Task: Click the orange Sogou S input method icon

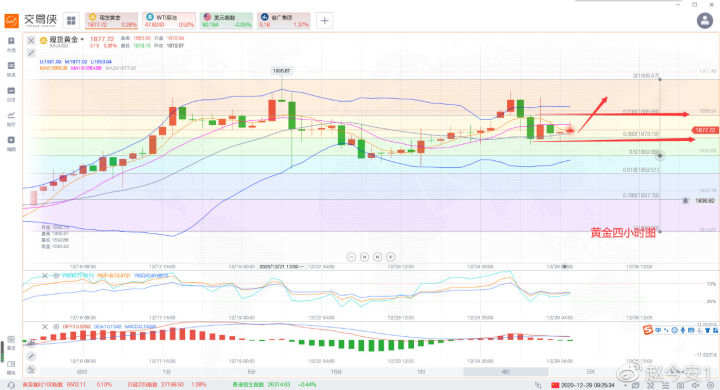Action: [648, 330]
